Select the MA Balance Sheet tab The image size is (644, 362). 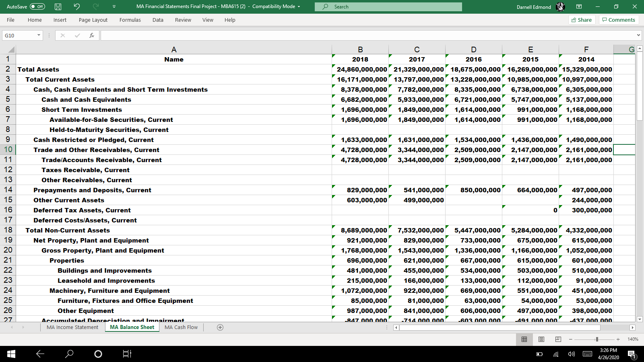[x=132, y=327]
